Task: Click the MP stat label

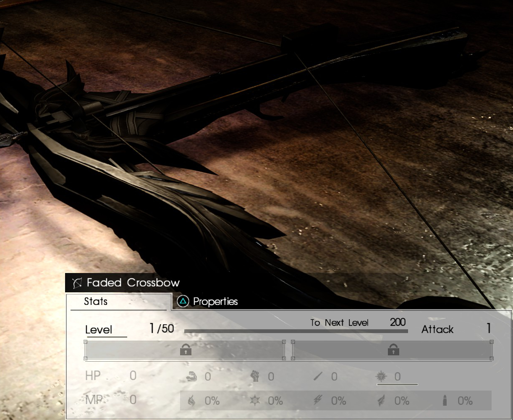Action: (94, 399)
